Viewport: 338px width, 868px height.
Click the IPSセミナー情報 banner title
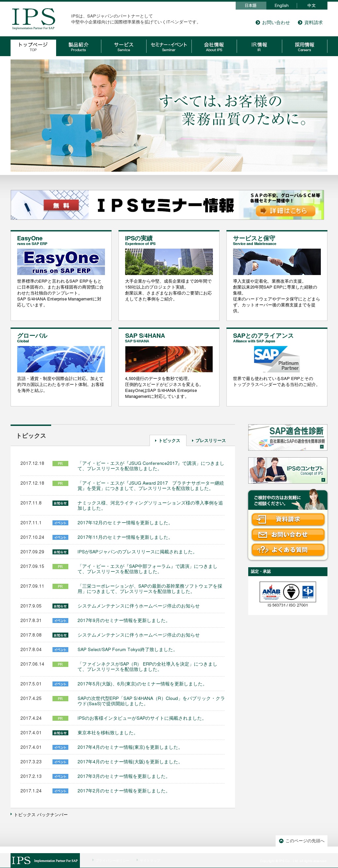coord(165,205)
